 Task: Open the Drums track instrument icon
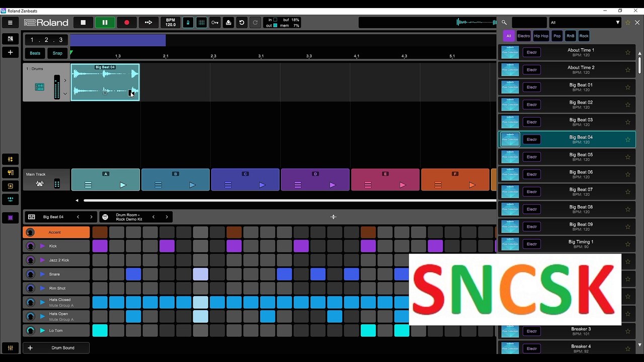(x=39, y=87)
